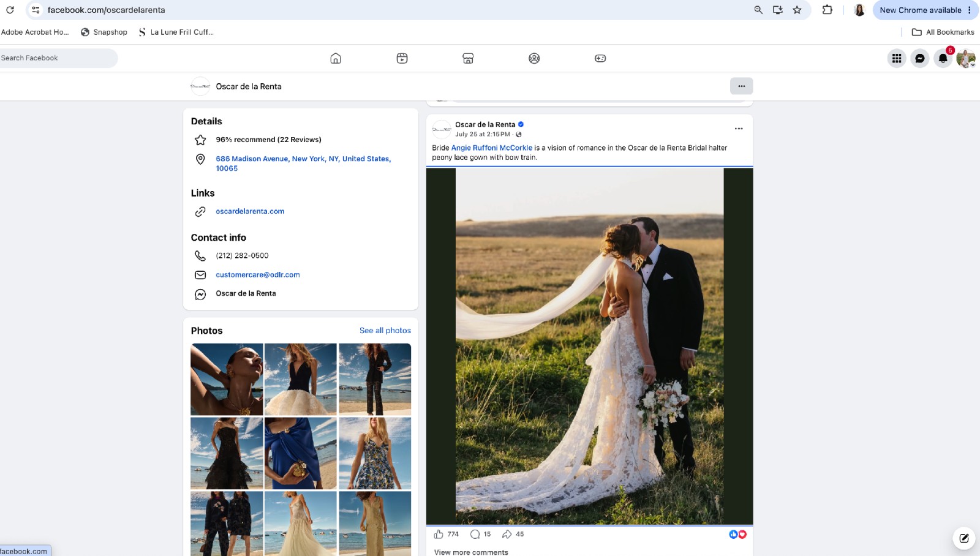
Task: Open the Snapshop bookmark
Action: tap(104, 32)
